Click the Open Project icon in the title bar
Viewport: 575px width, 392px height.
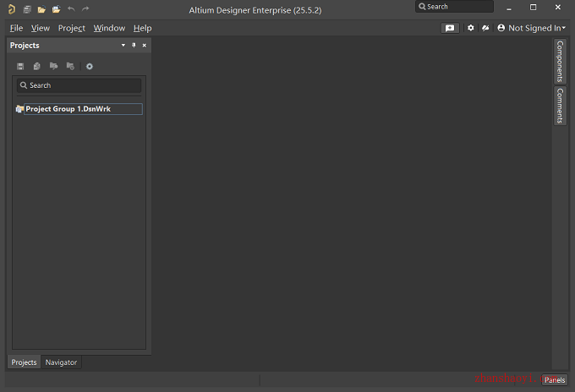56,9
